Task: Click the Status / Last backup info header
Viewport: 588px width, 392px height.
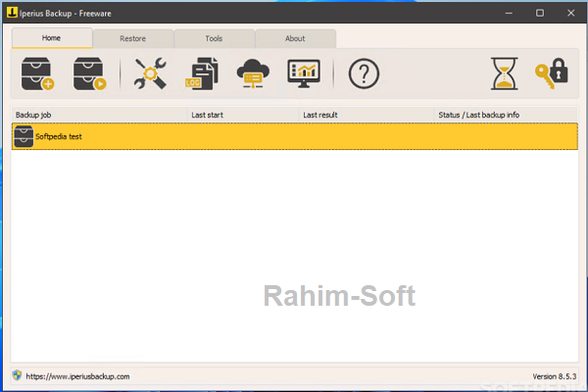Action: click(506, 115)
